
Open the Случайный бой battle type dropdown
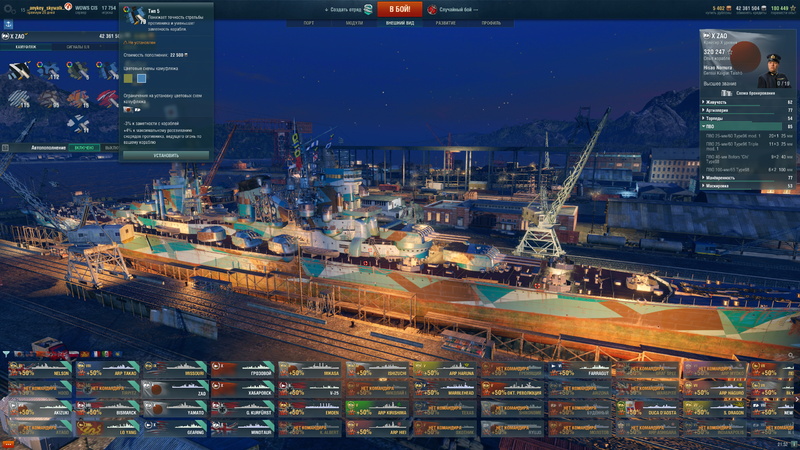tap(458, 9)
